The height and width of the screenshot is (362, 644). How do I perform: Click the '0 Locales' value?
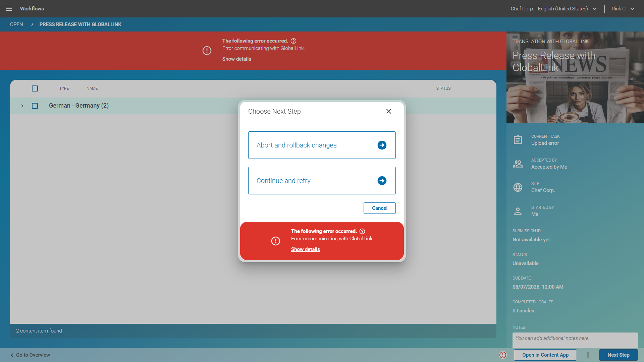(x=523, y=311)
